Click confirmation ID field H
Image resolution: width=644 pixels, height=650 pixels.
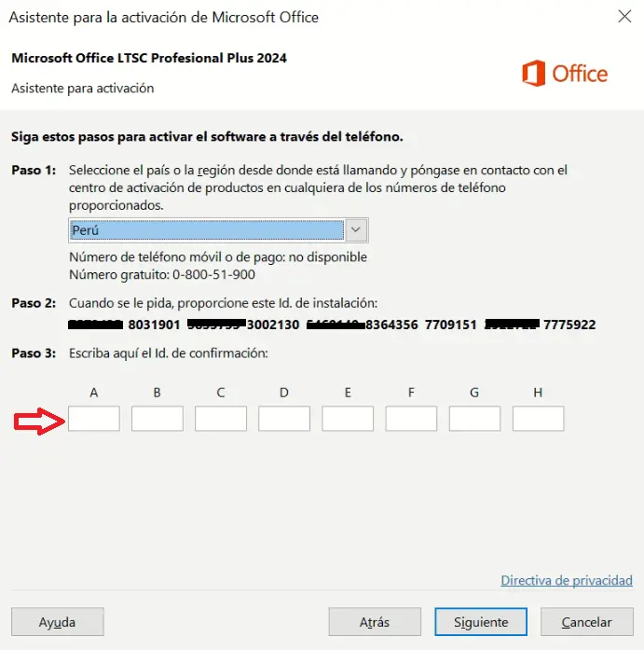[x=538, y=419]
